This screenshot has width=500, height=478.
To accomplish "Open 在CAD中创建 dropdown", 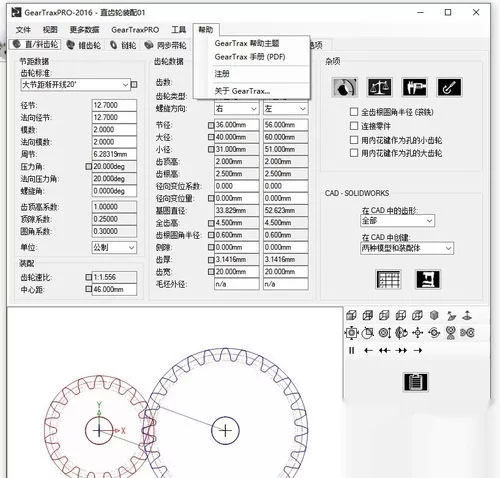I will pyautogui.click(x=407, y=248).
